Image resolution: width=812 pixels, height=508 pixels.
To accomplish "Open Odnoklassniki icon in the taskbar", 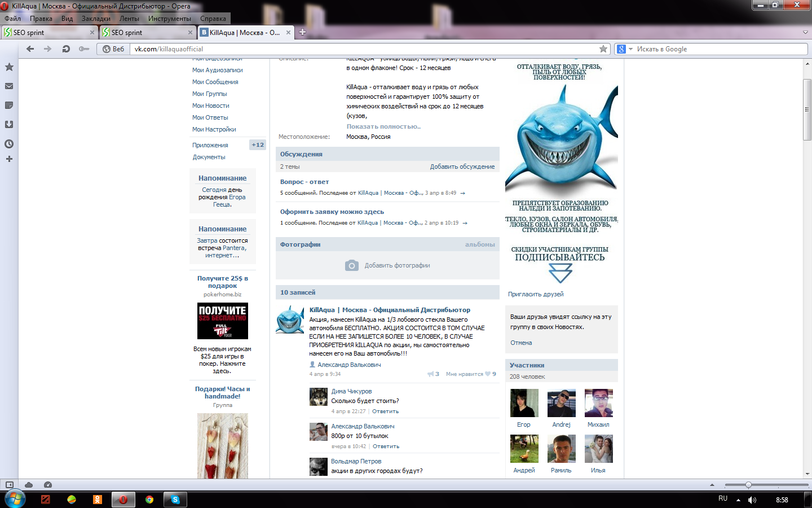I will [98, 500].
